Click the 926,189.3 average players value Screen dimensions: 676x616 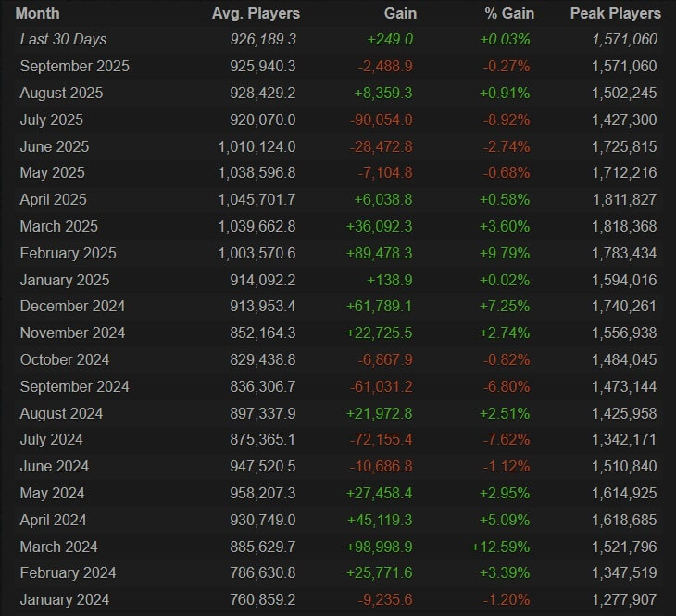pyautogui.click(x=263, y=40)
